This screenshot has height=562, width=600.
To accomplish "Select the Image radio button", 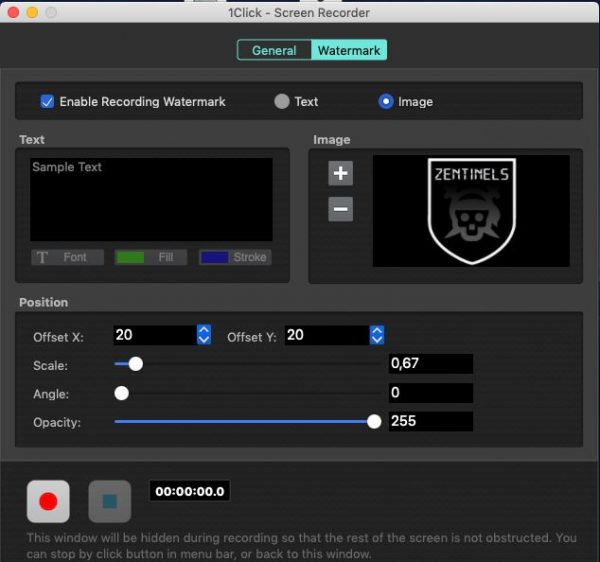I will pos(386,102).
